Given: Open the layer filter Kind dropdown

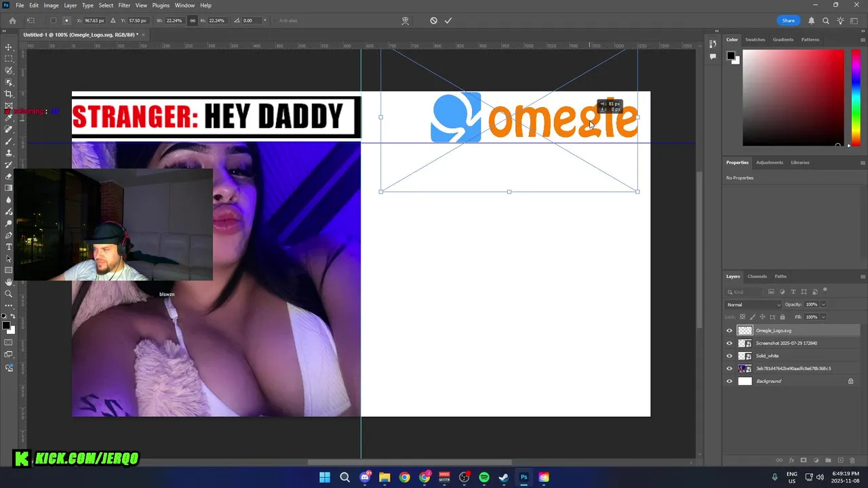Looking at the screenshot, I should click(x=744, y=291).
